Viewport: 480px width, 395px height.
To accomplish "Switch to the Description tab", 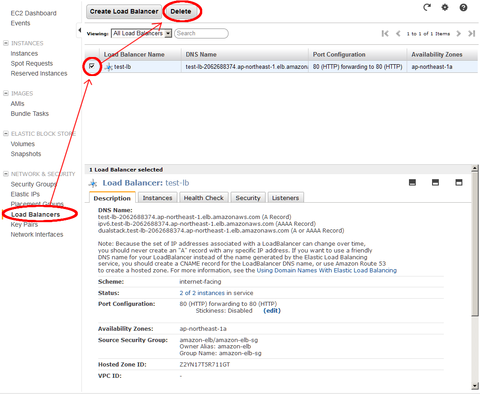I will pos(112,198).
